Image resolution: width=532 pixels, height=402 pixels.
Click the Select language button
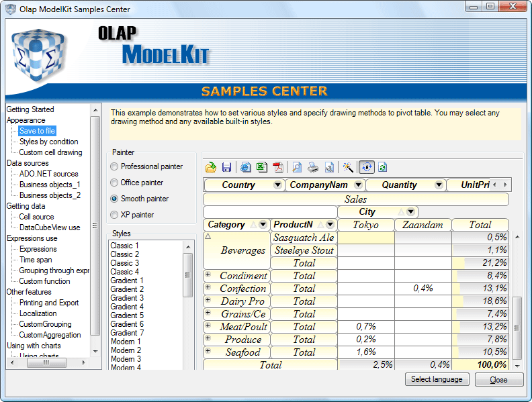(x=437, y=379)
